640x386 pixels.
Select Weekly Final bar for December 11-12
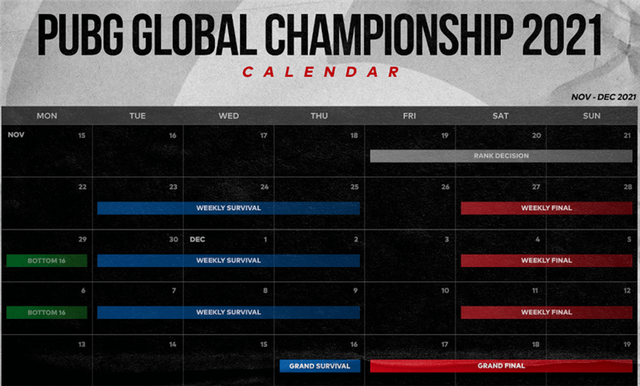(547, 313)
